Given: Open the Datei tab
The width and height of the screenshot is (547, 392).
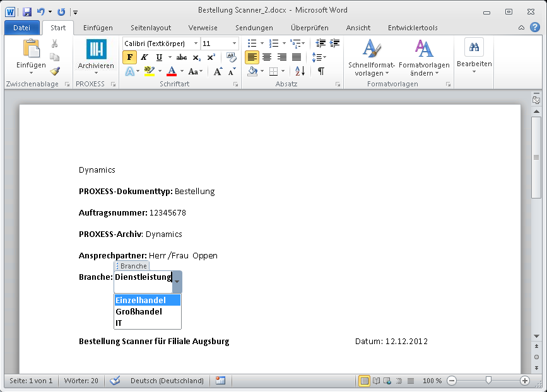Looking at the screenshot, I should pos(21,28).
